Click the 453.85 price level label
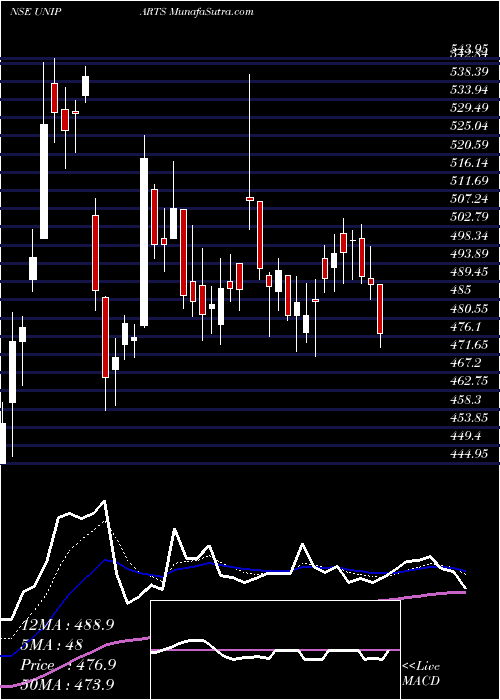The image size is (500, 700). pos(468,418)
